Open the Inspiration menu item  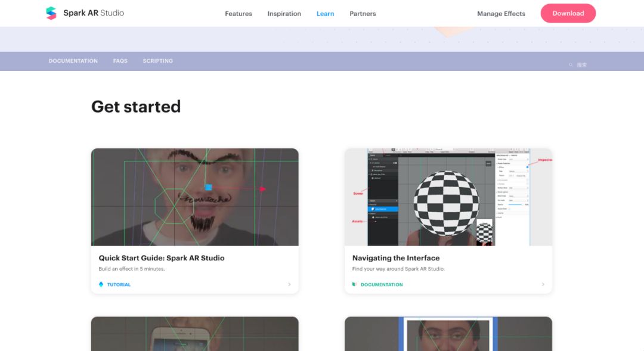point(284,14)
